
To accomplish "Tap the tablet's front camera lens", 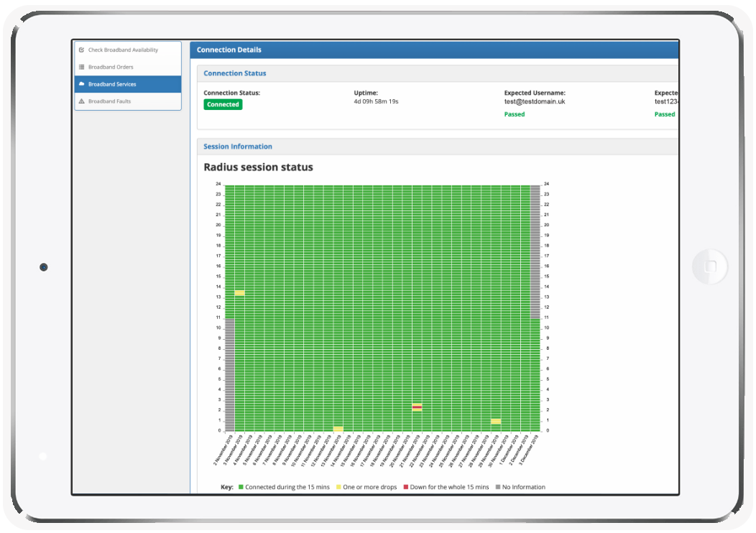I will 43,267.
